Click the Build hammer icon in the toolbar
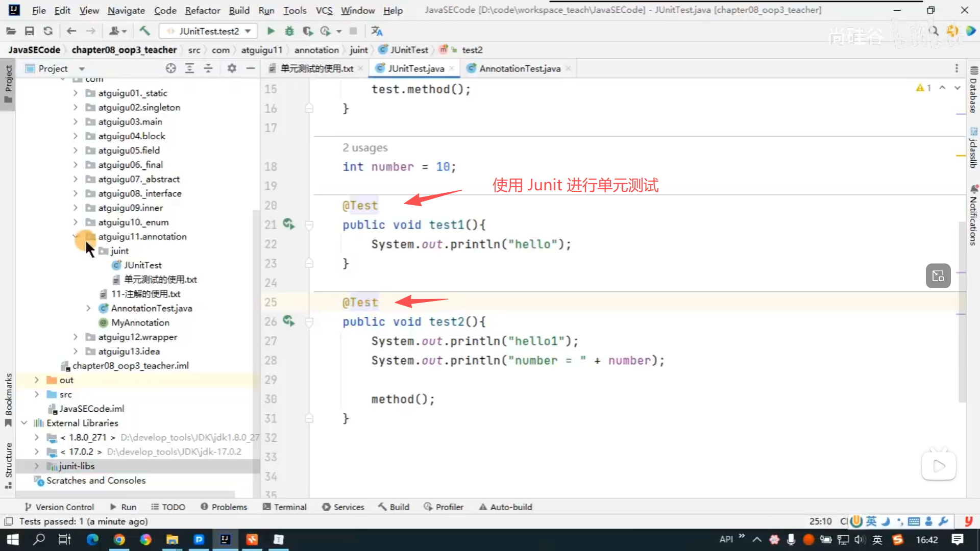This screenshot has width=980, height=551. click(145, 31)
